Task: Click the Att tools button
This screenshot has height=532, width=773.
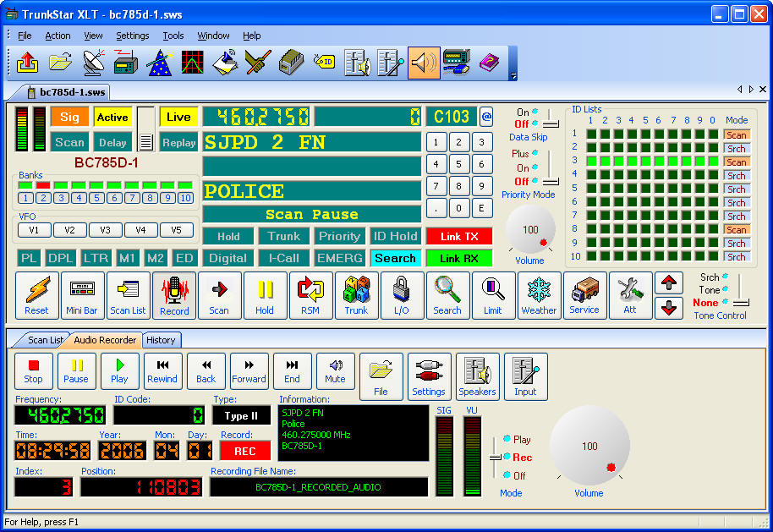Action: click(x=630, y=295)
